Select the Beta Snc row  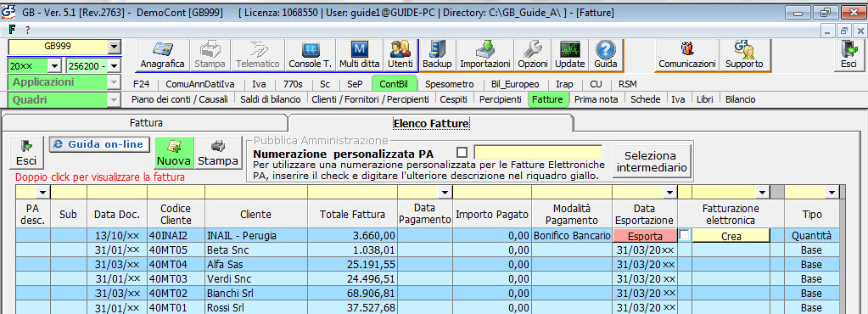click(x=428, y=250)
